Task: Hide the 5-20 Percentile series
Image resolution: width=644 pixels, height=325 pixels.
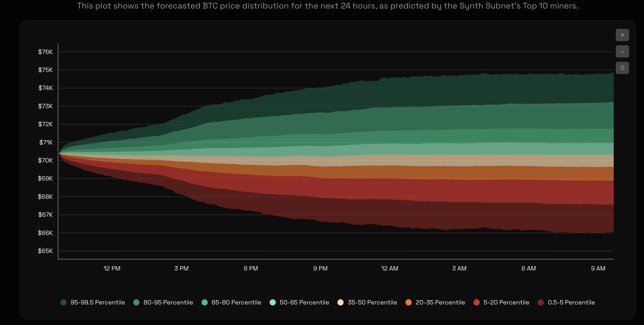Action: 477,302
